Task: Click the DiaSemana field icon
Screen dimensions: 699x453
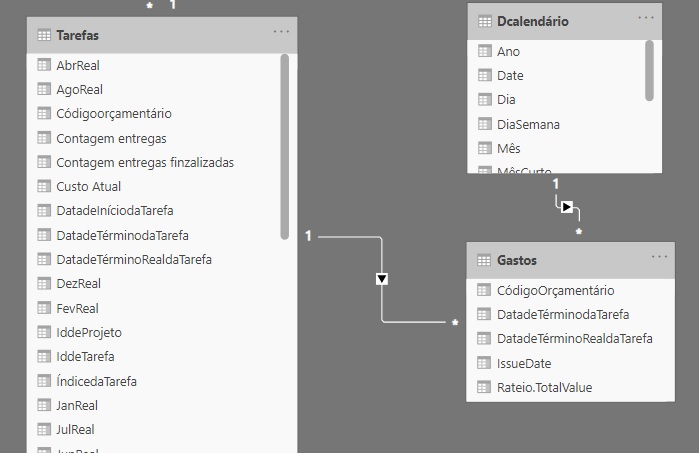Action: (485, 124)
